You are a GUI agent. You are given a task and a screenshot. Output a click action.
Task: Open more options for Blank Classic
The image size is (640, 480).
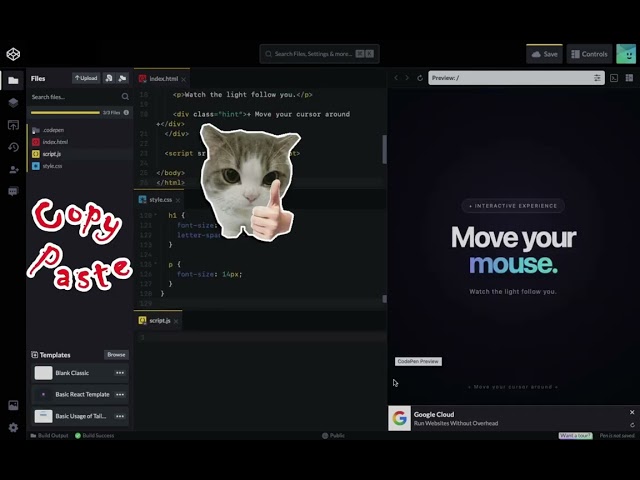pos(120,373)
